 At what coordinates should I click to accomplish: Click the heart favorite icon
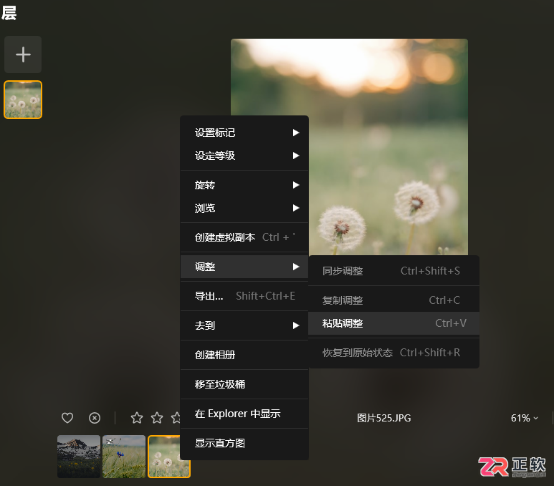point(67,418)
